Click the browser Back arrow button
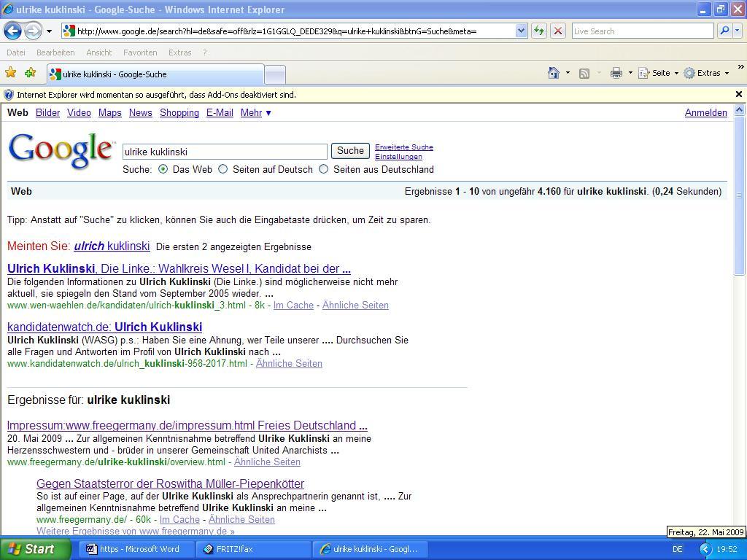The image size is (747, 560). pyautogui.click(x=13, y=31)
